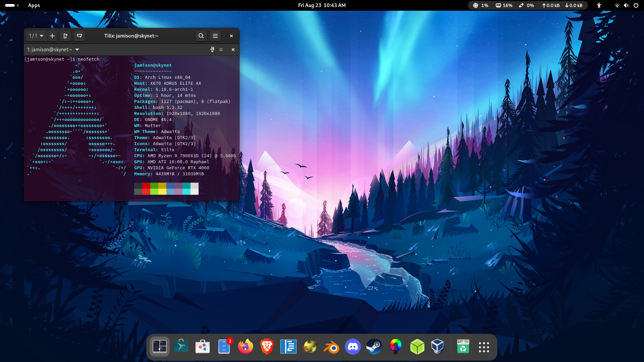Screen dimensions: 644x362
Task: Open the blue file cabinet app with badge
Action: pos(224,347)
